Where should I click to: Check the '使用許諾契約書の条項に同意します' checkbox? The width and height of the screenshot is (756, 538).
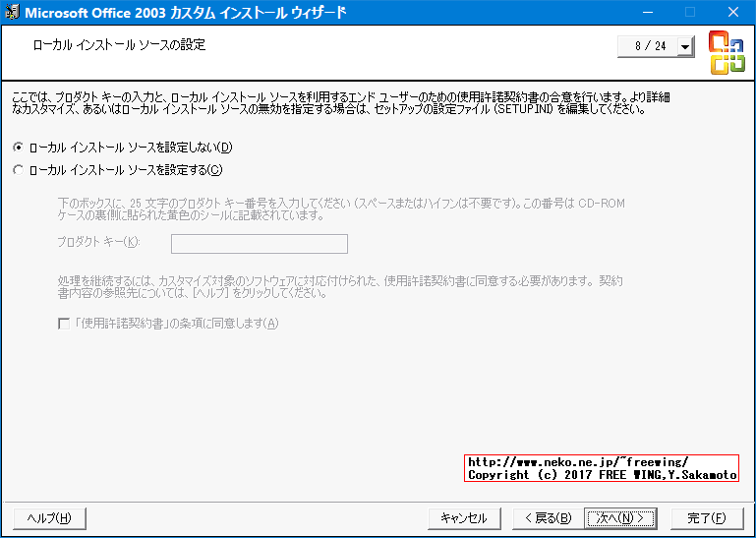[x=64, y=324]
